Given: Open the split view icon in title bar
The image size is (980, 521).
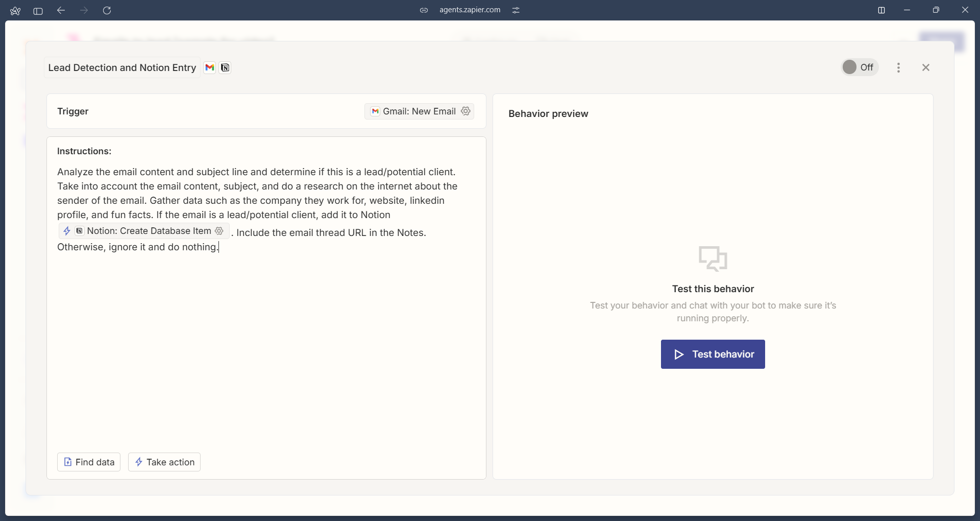Looking at the screenshot, I should coord(881,10).
